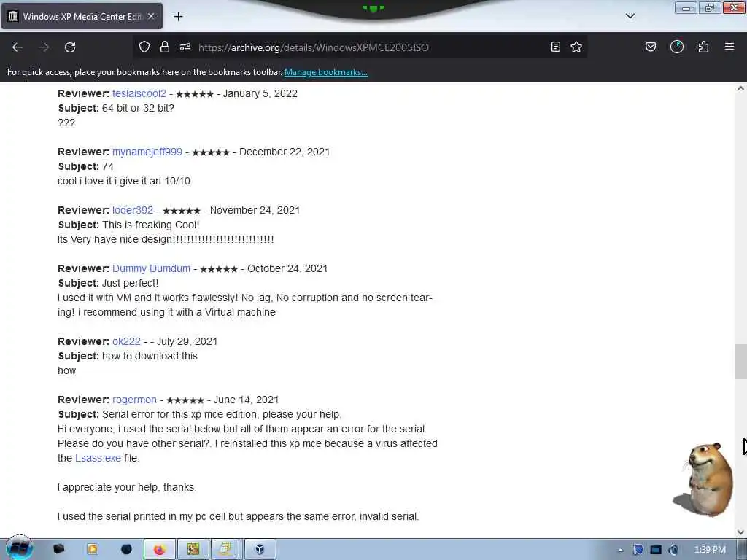
Task: Open reviewer loder392 profile
Action: [x=133, y=210]
